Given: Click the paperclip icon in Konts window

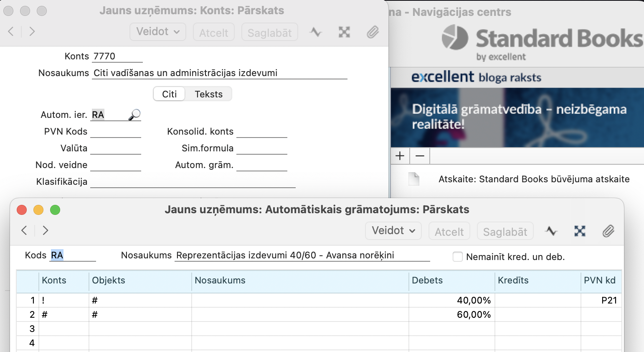Looking at the screenshot, I should click(x=373, y=32).
